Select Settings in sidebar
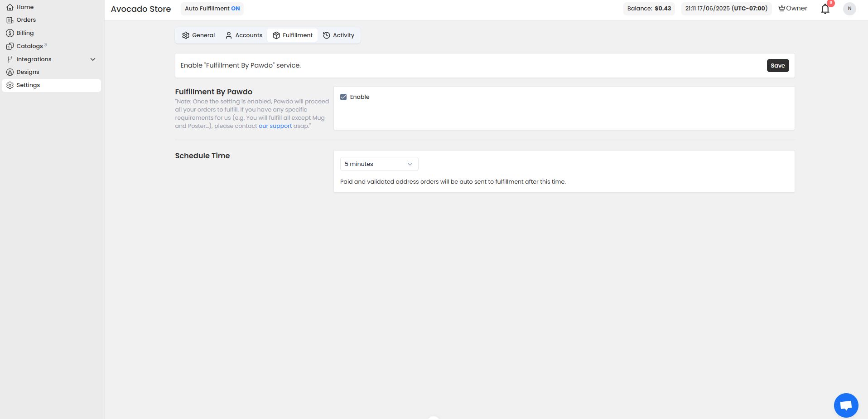The width and height of the screenshot is (868, 419). coord(51,85)
